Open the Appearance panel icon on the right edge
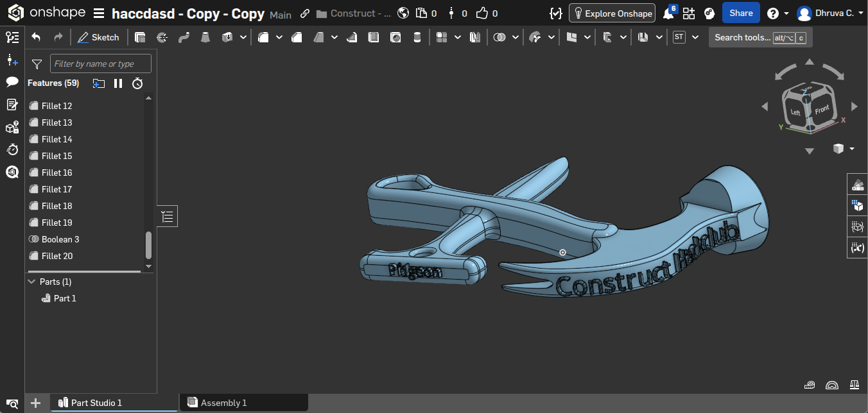Screen dimensions: 868x413 (x=857, y=185)
